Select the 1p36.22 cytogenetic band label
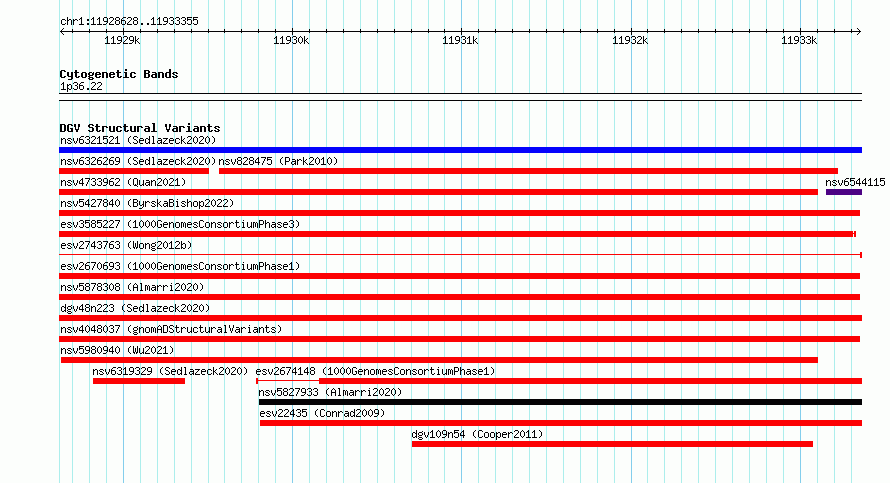This screenshot has width=890, height=483. [81, 86]
